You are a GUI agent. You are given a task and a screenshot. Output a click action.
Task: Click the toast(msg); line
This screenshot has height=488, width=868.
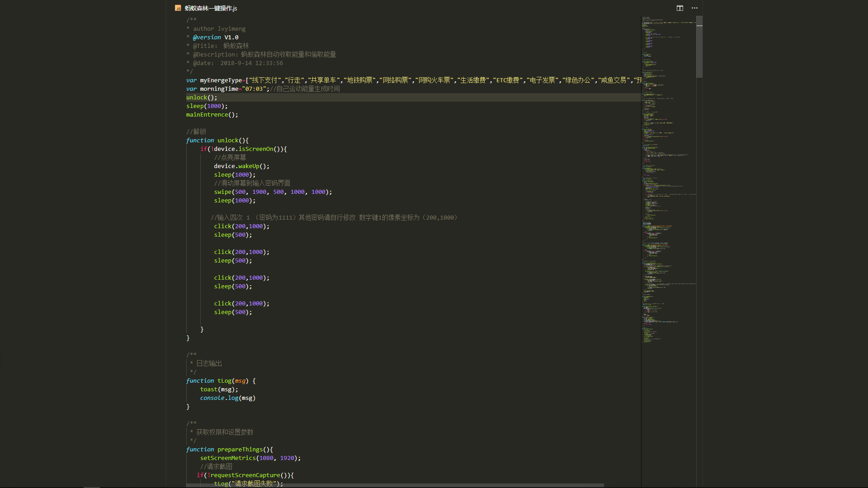(219, 389)
